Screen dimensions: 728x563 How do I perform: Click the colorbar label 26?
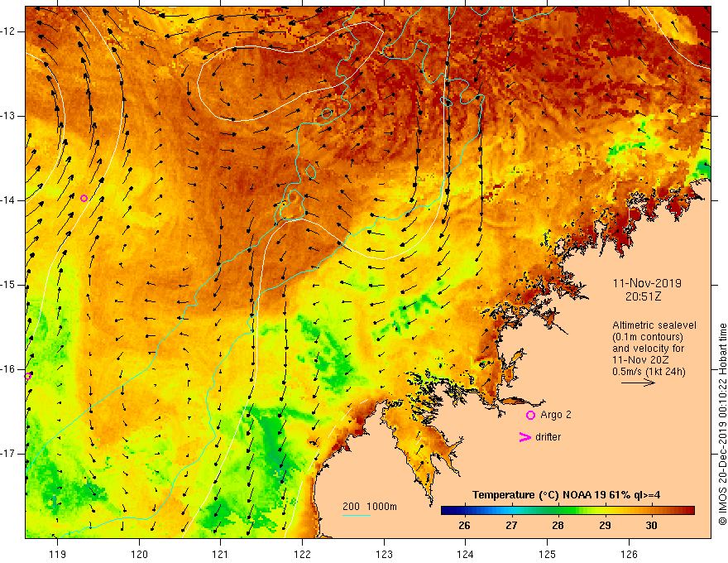[464, 526]
